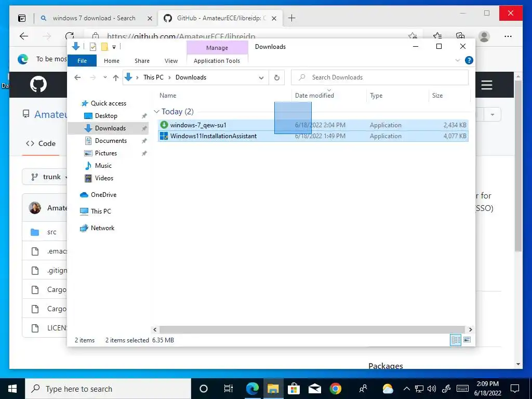Screen dimensions: 532x399
Task: Click the Properties icon in the quick access toolbar
Action: coord(92,47)
